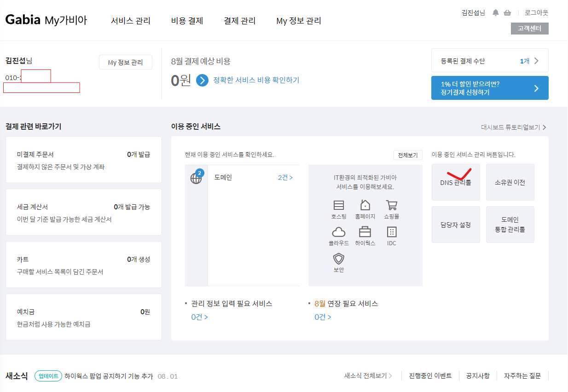This screenshot has width=568, height=392.
Task: Click the 전체보기 button in services section
Action: [407, 155]
